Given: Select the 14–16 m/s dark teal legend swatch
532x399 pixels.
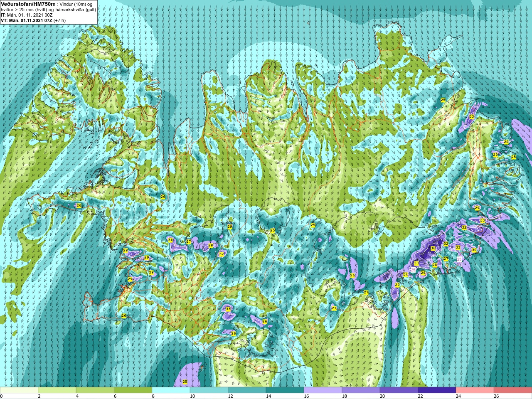Looking at the screenshot, I should [x=285, y=390].
